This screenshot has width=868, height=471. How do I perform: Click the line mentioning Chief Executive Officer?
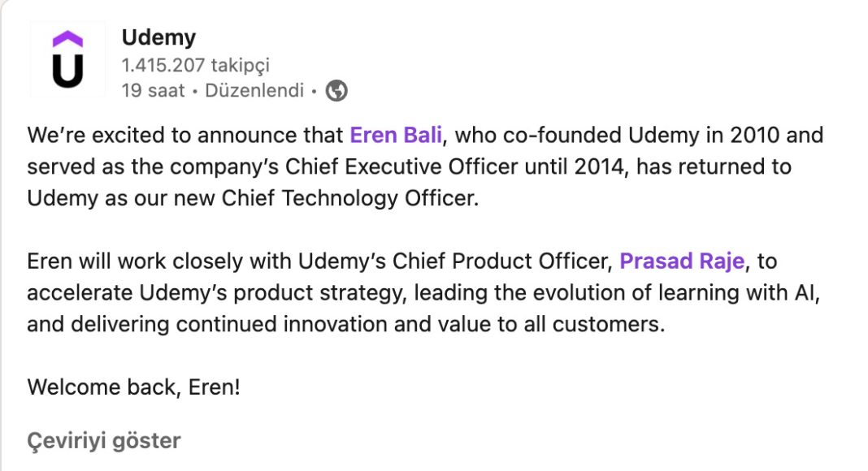[409, 167]
